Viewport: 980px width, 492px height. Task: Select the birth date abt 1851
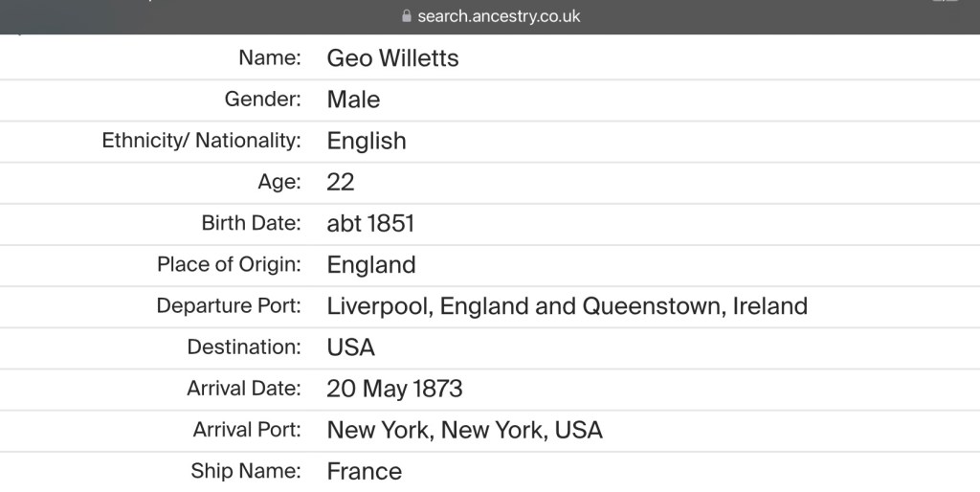(370, 223)
